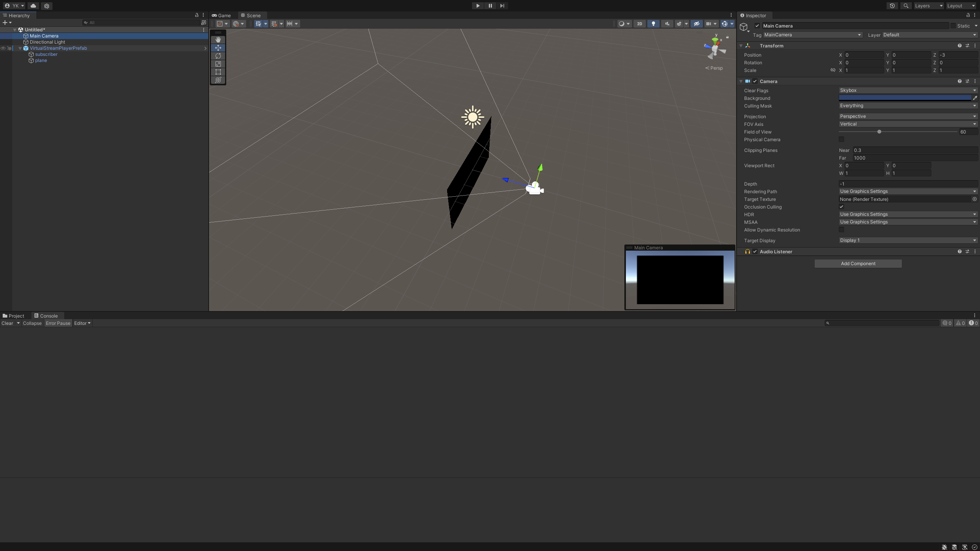Select the Hand view tool
Screen dimensions: 980x551
pyautogui.click(x=218, y=40)
